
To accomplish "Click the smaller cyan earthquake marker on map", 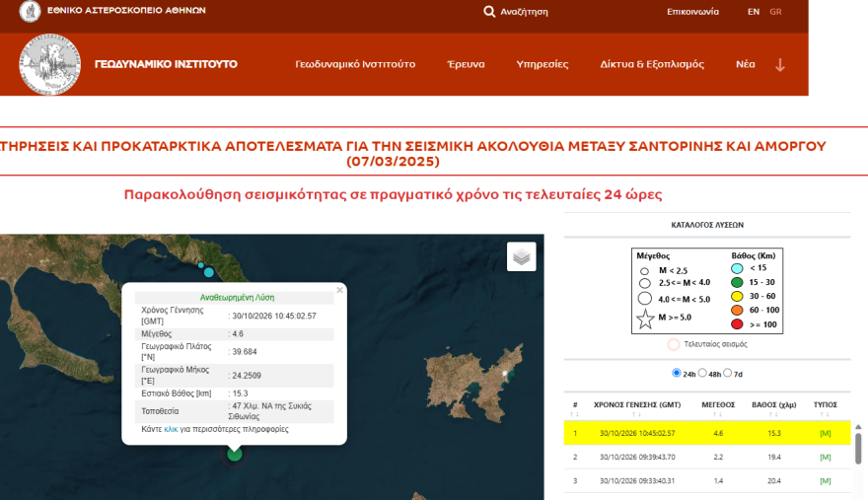I will [201, 265].
